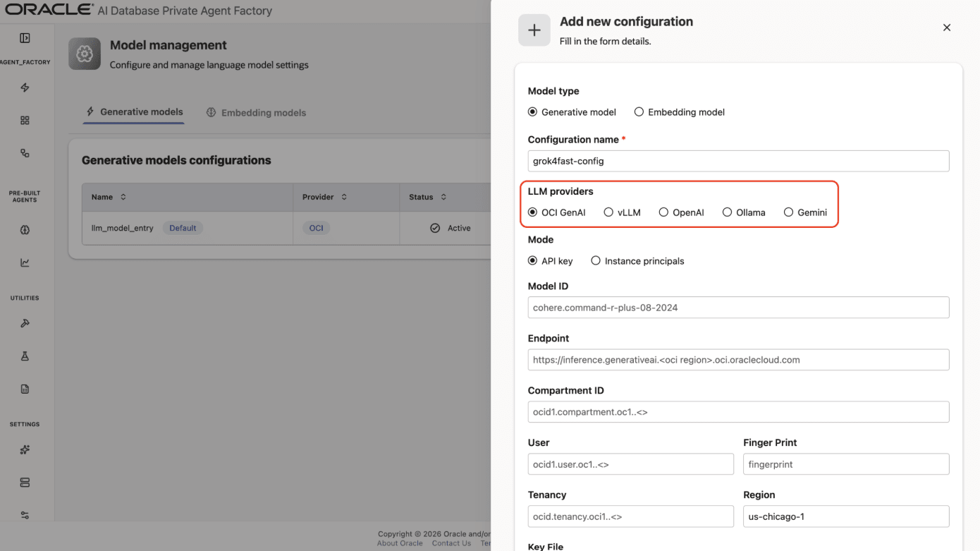Select the Generative model radio button
The width and height of the screenshot is (980, 551).
532,112
